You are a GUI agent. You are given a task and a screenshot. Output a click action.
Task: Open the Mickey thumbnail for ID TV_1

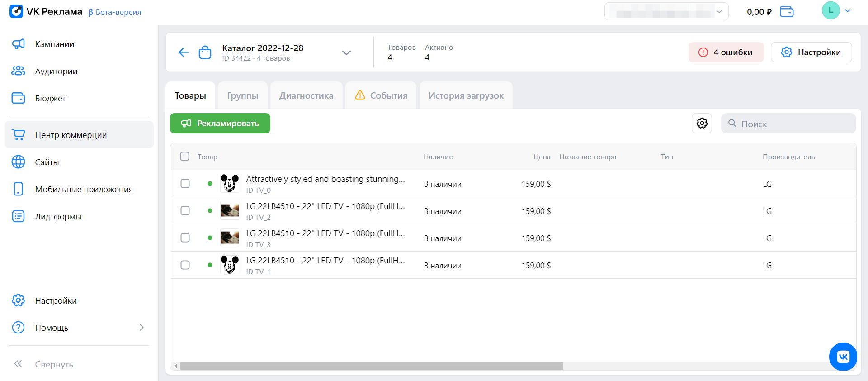[x=230, y=265]
